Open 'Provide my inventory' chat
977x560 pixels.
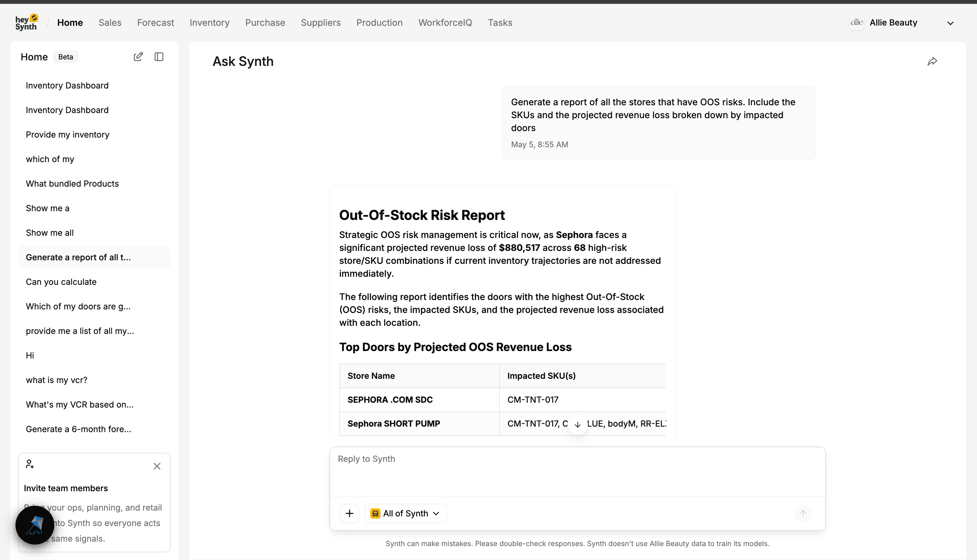click(94, 135)
